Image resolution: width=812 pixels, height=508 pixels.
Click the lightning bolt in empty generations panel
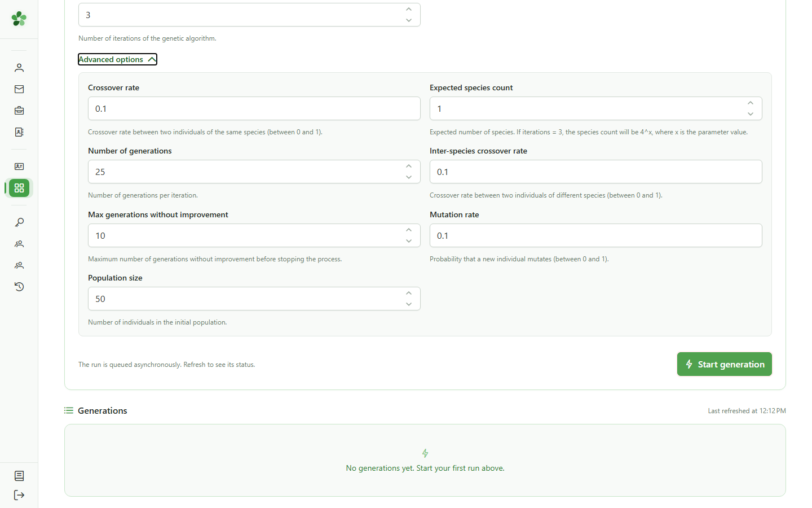coord(425,453)
